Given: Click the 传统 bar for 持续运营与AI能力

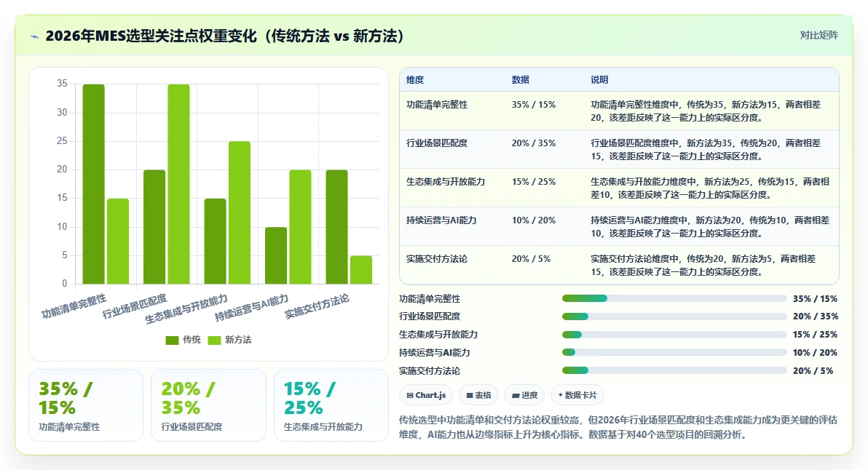Looking at the screenshot, I should (276, 255).
